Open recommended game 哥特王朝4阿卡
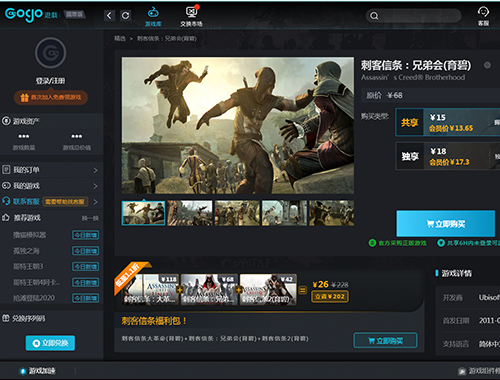The image size is (500, 380). pos(37,282)
